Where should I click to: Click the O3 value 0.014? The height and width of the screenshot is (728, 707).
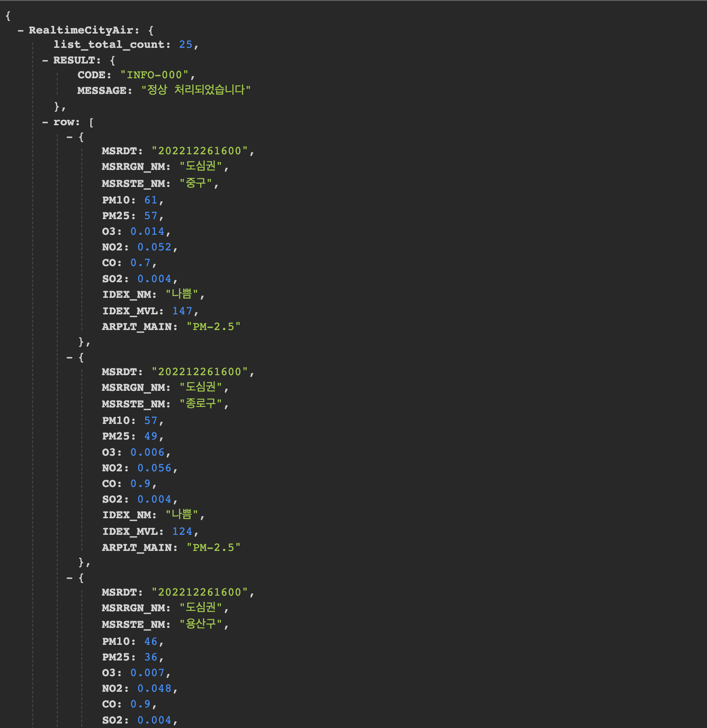click(x=147, y=231)
